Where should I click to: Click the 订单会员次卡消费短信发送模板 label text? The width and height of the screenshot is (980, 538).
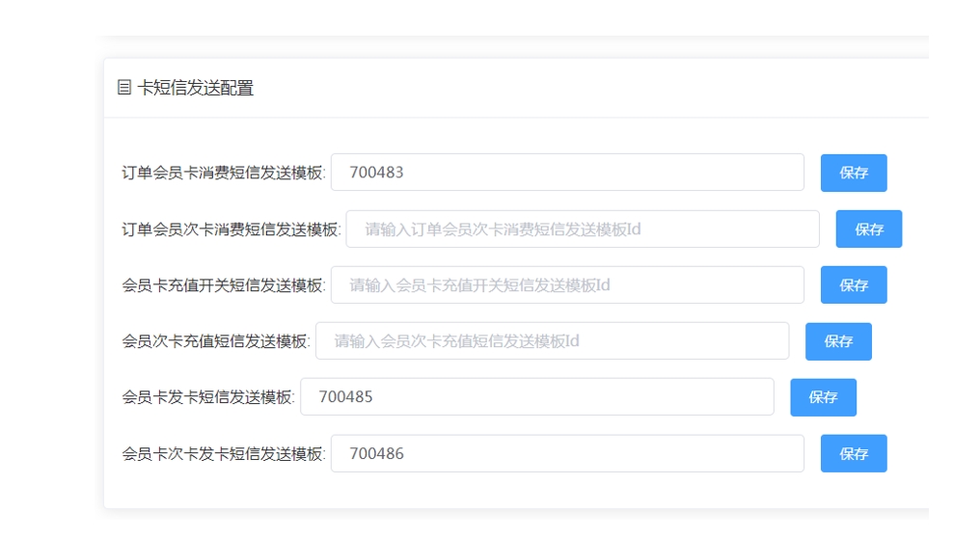(x=231, y=229)
